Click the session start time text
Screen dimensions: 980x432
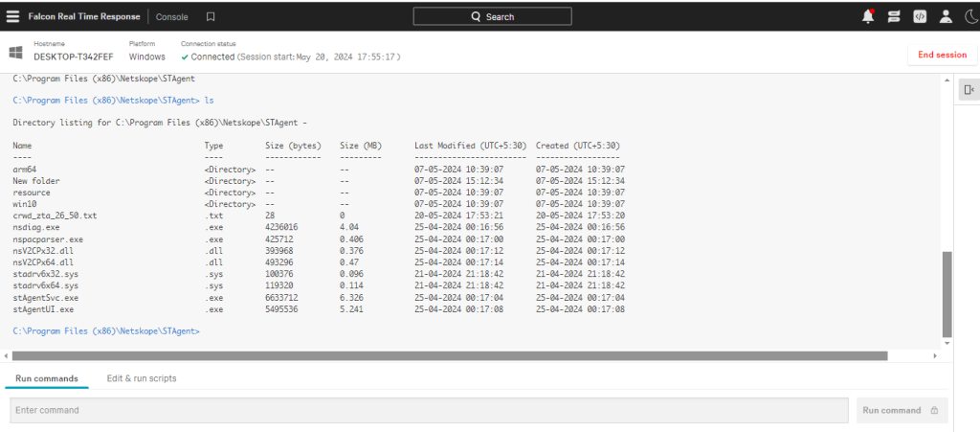(319, 57)
